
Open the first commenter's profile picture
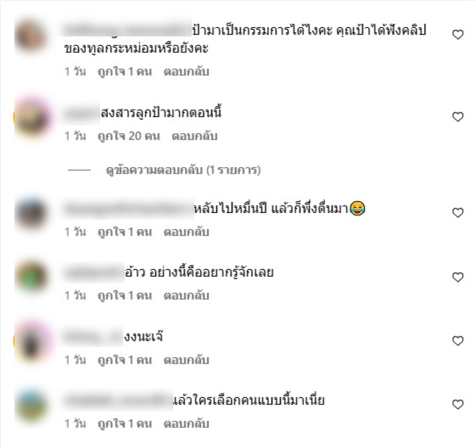[x=31, y=36]
